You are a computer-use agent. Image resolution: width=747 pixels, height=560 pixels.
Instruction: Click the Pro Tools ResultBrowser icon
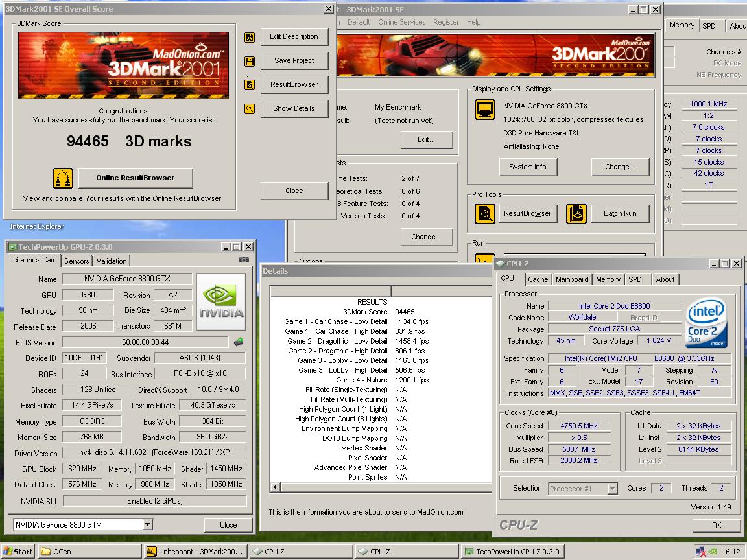(485, 214)
